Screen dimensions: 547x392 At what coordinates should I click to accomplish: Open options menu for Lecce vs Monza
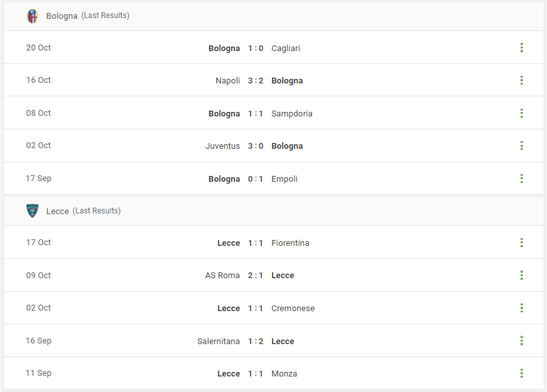point(522,373)
